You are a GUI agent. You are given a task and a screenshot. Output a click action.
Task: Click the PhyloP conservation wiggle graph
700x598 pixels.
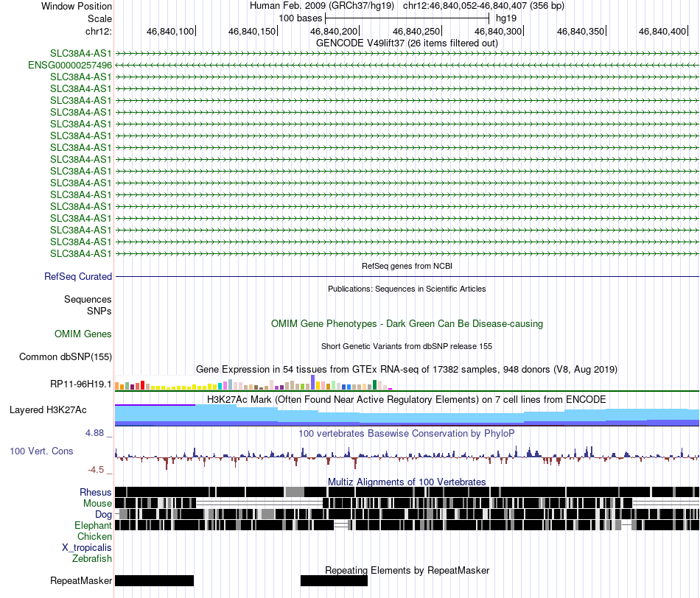(407, 457)
